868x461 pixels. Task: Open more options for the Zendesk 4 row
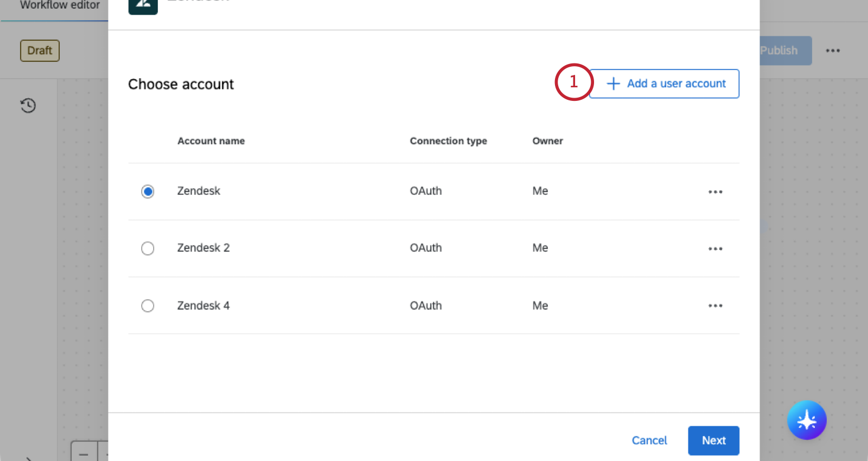(715, 305)
